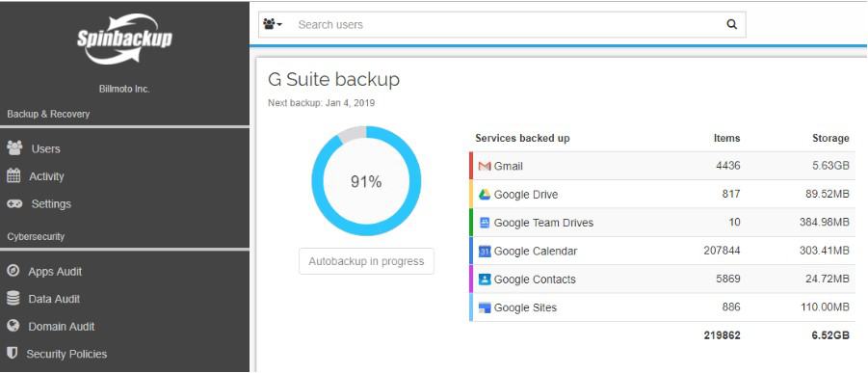Viewport: 868px width, 373px height.
Task: Click the Google Calendar icon
Action: (x=485, y=251)
